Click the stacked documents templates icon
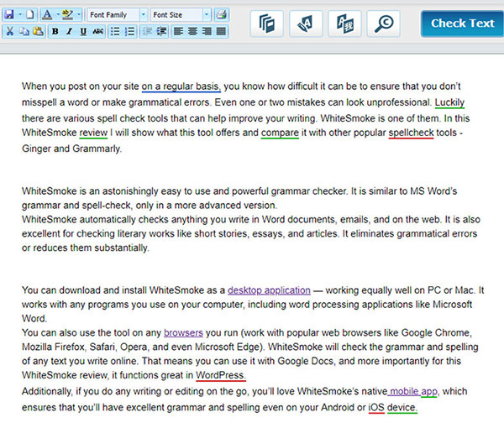 tap(267, 23)
